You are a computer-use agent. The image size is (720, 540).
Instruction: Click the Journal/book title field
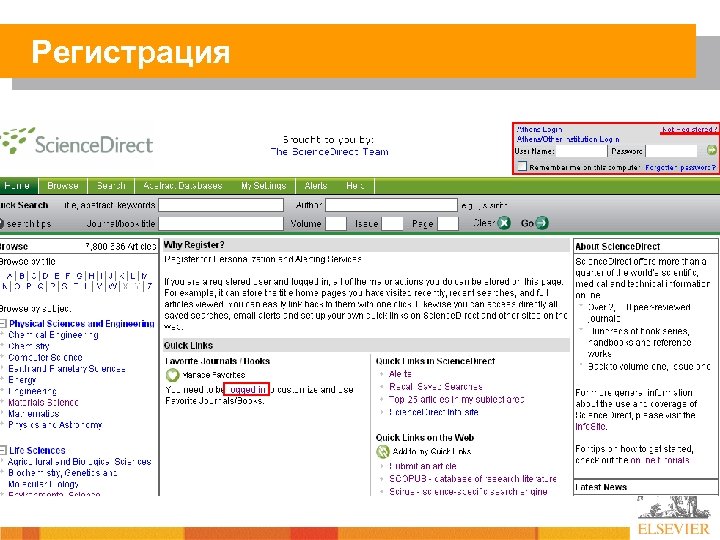(221, 224)
